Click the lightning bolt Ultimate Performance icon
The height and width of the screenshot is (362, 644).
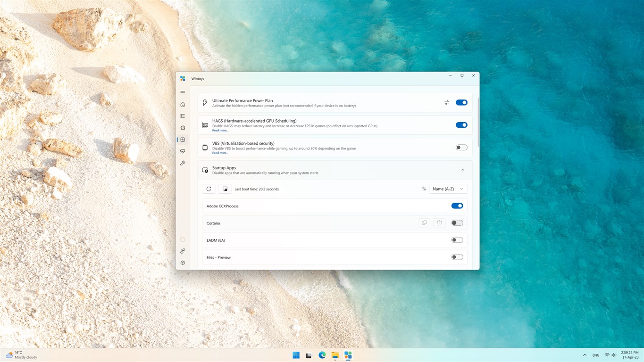coord(205,103)
